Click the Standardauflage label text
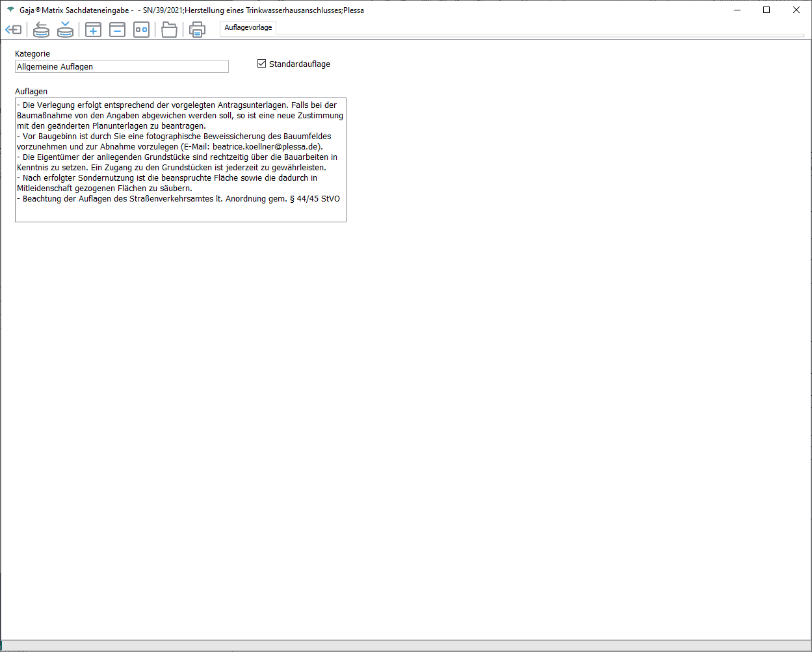 299,64
